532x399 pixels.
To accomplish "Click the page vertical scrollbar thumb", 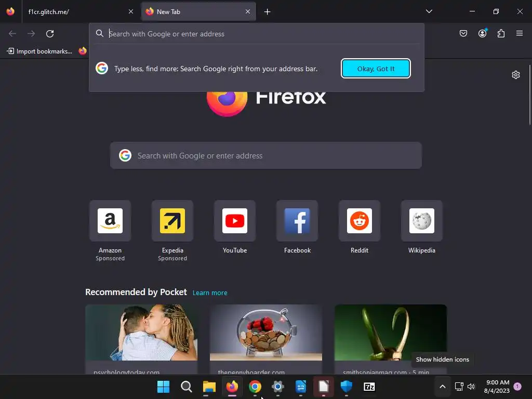I will pyautogui.click(x=529, y=95).
